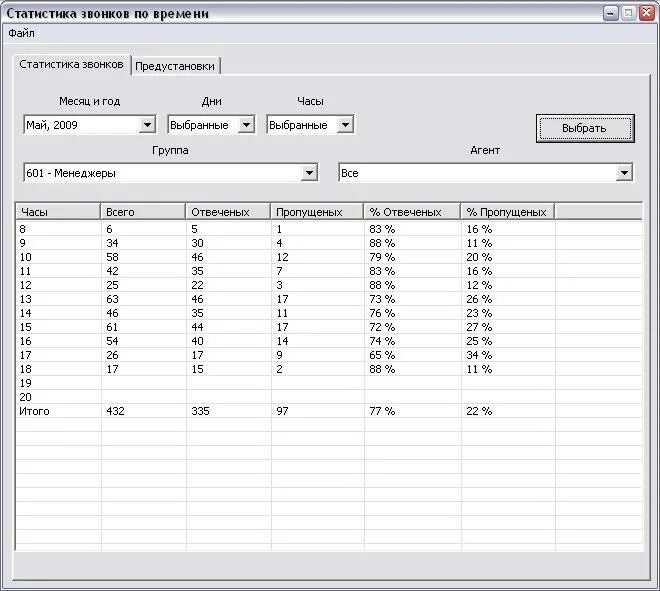Screen dimensions: 660x591
Task: Select hour 17 in Часы column
Action: (x=25, y=355)
